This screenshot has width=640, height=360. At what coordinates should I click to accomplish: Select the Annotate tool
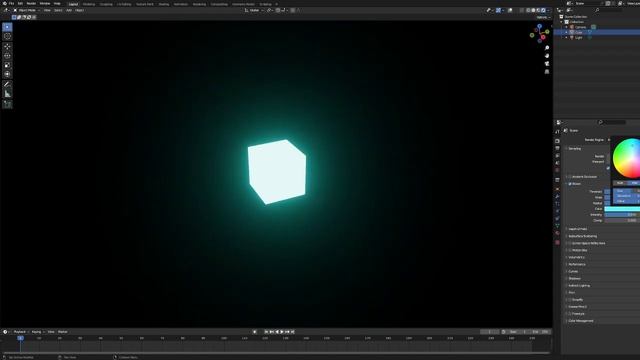pyautogui.click(x=7, y=84)
